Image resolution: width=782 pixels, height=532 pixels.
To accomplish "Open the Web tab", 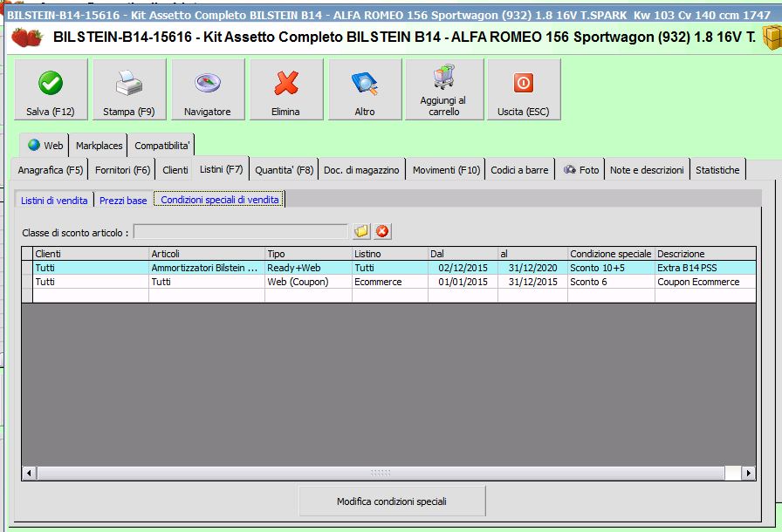I will pyautogui.click(x=45, y=146).
